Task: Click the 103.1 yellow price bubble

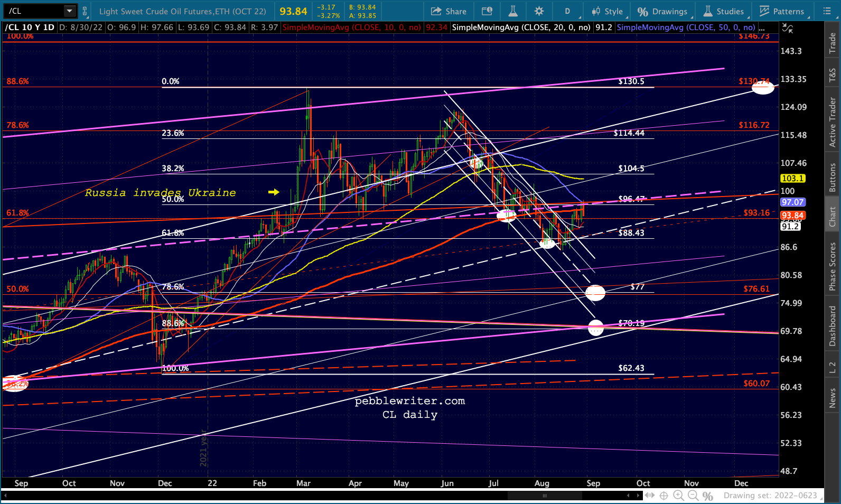Action: (792, 179)
